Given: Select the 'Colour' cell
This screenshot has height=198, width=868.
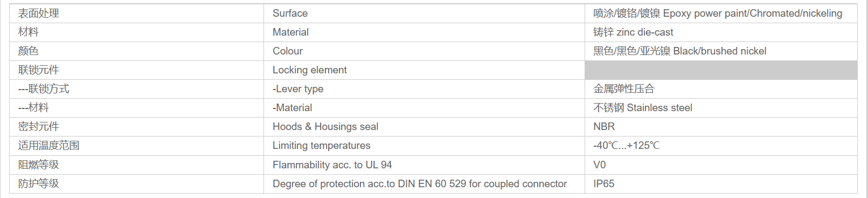Looking at the screenshot, I should click(x=424, y=51).
